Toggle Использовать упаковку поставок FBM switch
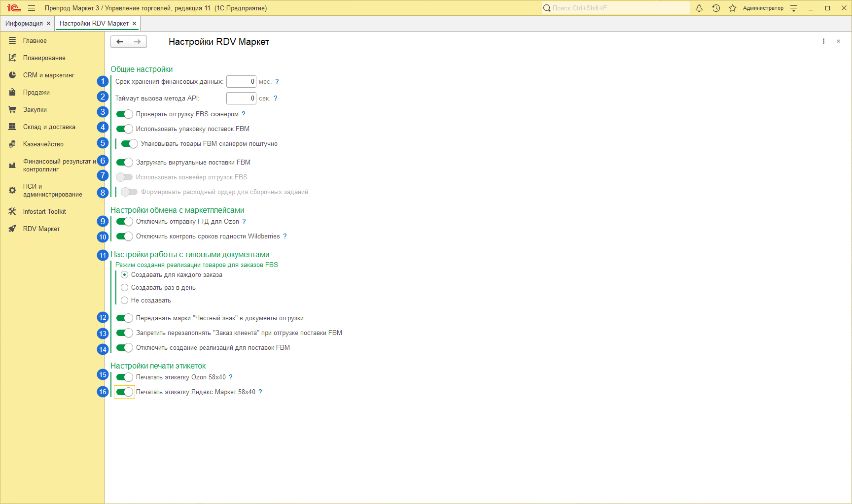 click(124, 129)
